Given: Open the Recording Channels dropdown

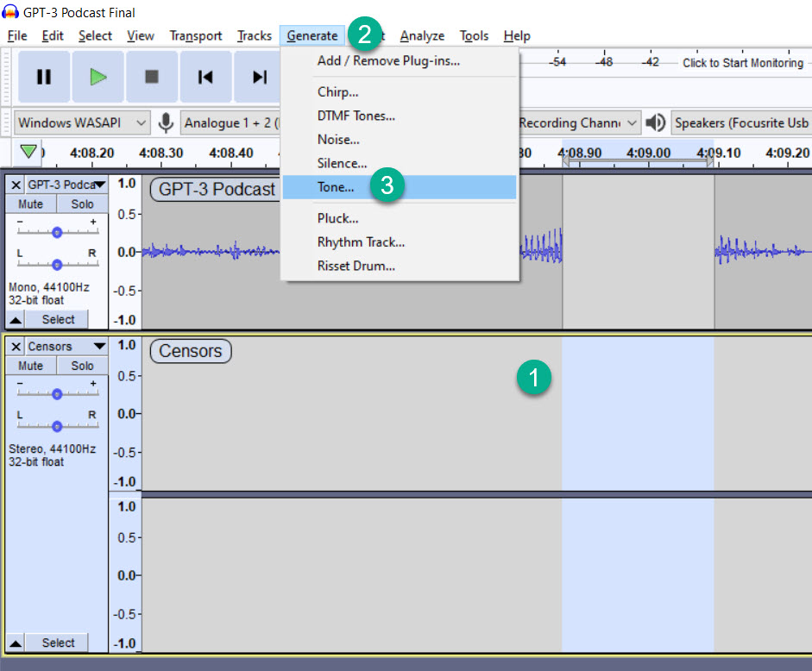Looking at the screenshot, I should pyautogui.click(x=580, y=122).
